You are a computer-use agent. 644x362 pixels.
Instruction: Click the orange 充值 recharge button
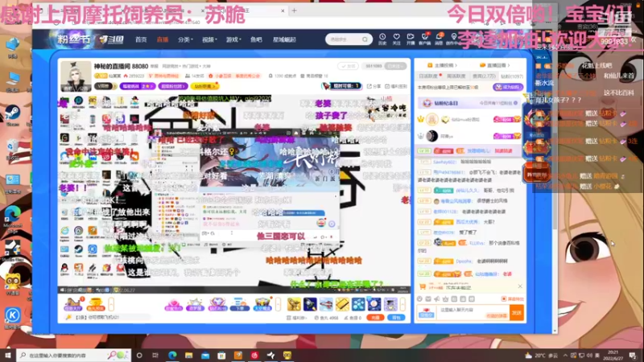coord(375,318)
